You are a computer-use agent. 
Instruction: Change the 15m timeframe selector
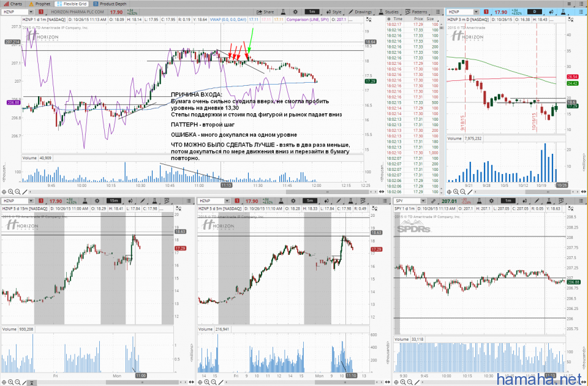click(x=114, y=201)
